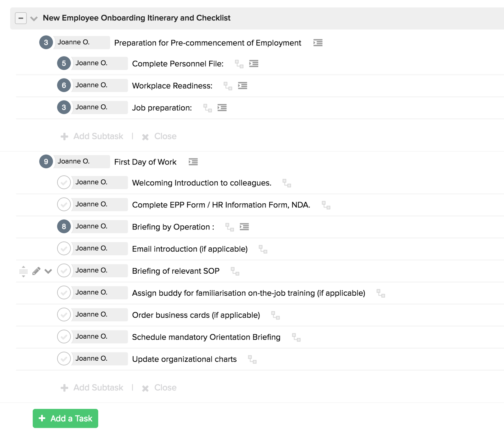Collapse the onboarding checklist with the minus button

(x=21, y=18)
